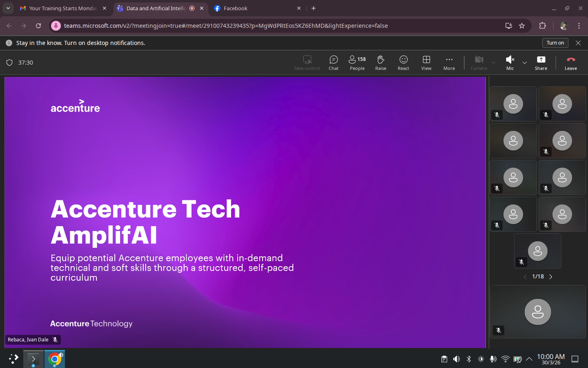Unmute the Mic
Viewport: 588px width, 368px height.
tap(510, 63)
